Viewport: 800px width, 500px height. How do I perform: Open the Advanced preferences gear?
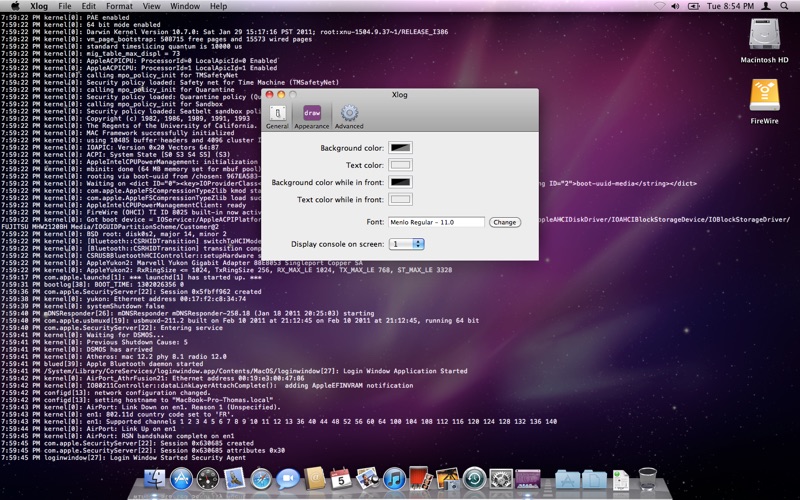click(x=349, y=117)
